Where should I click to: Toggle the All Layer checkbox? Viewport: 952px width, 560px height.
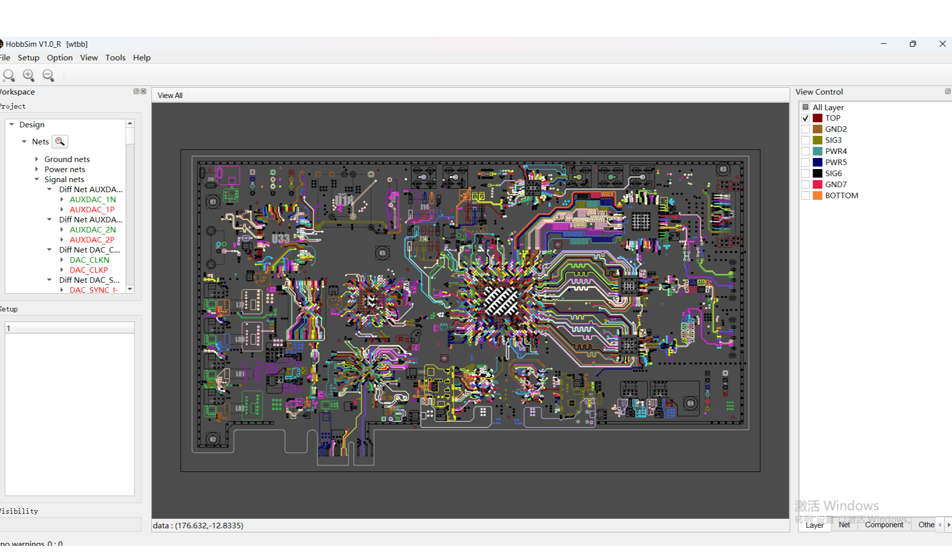coord(805,107)
